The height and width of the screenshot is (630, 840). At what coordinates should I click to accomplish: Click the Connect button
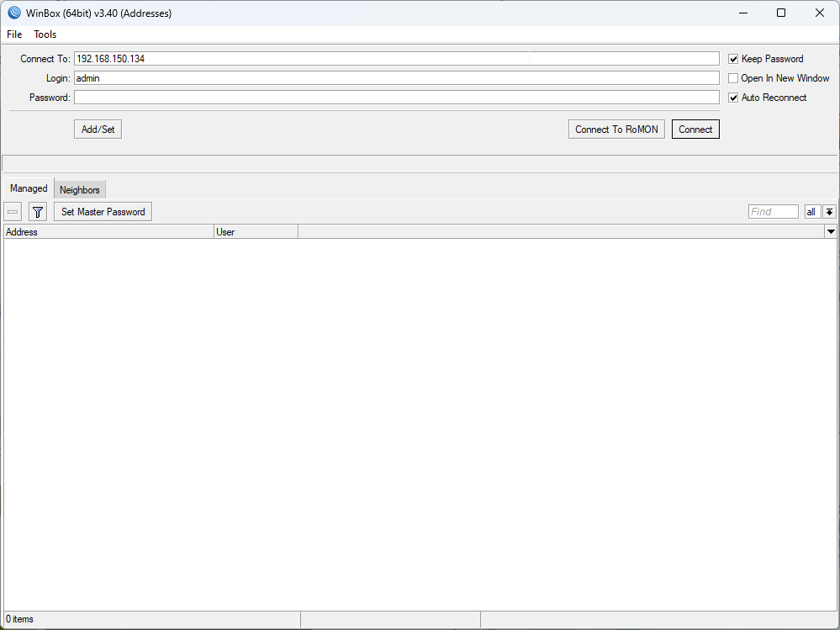(x=695, y=129)
